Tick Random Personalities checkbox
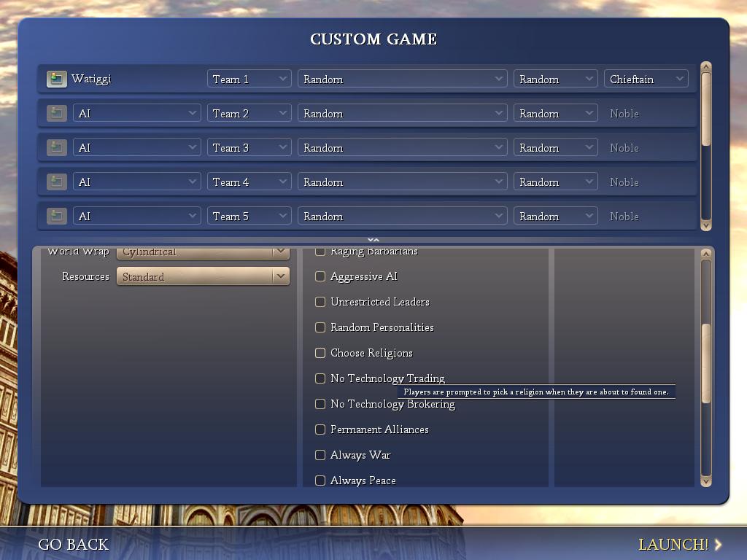Screen dimensions: 747x560 point(320,327)
